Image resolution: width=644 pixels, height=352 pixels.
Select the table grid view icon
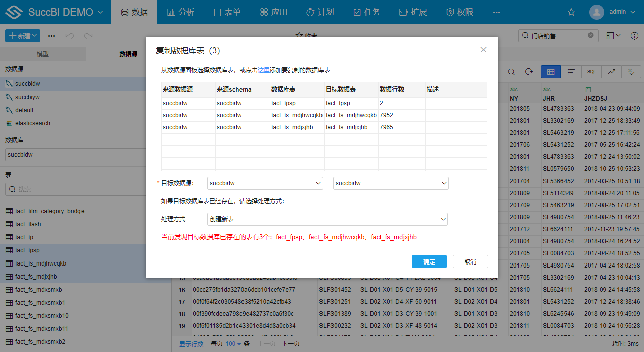(550, 72)
